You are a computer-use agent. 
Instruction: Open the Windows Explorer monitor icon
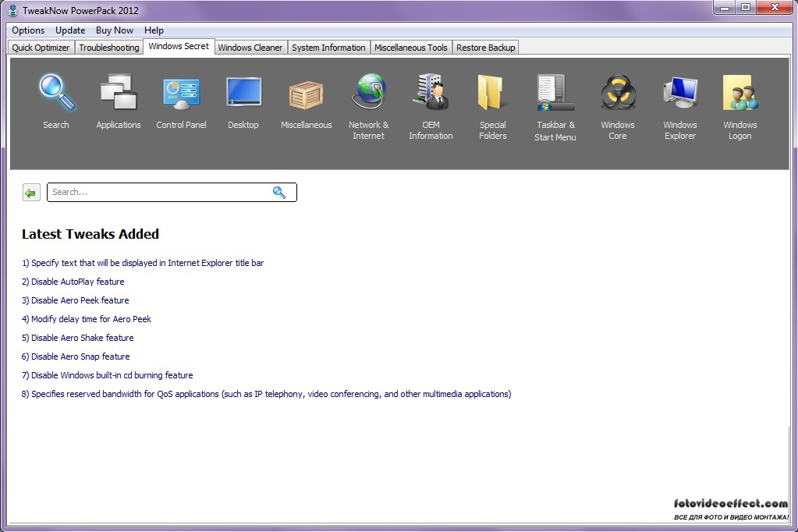coord(680,92)
